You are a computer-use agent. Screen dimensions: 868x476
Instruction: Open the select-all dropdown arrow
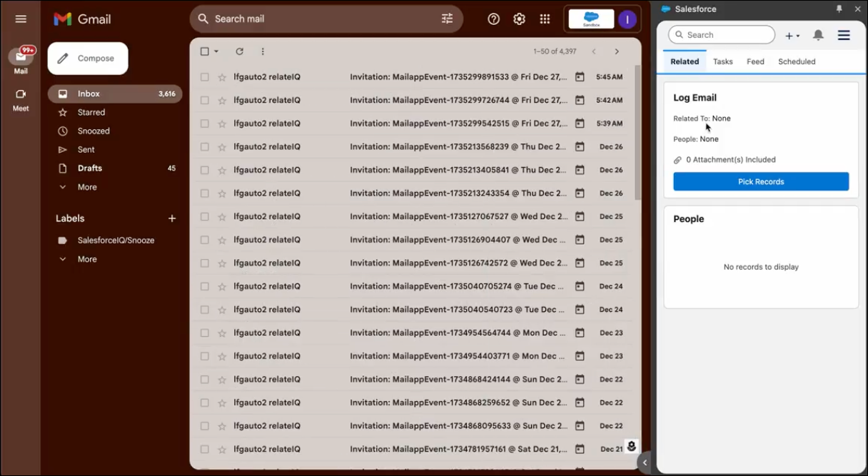[216, 51]
